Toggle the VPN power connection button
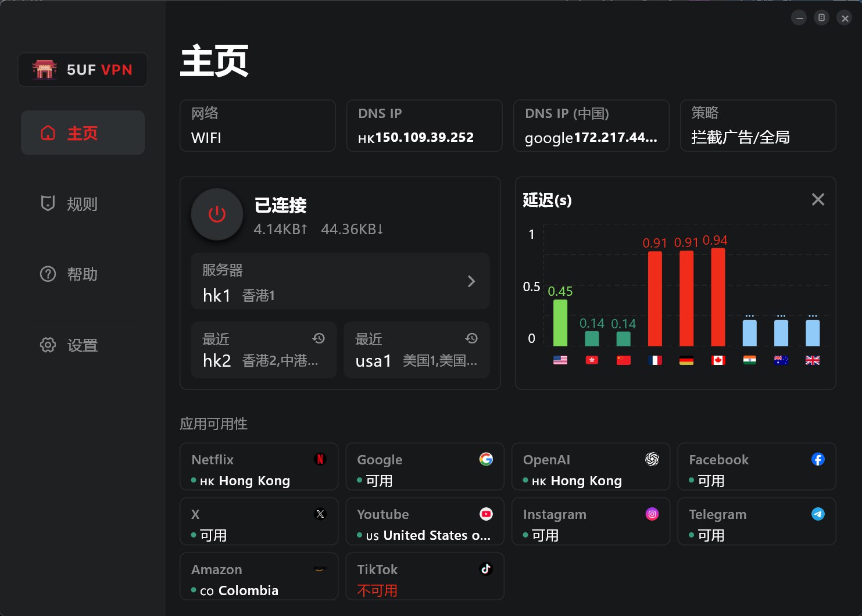The width and height of the screenshot is (862, 616). pos(217,214)
